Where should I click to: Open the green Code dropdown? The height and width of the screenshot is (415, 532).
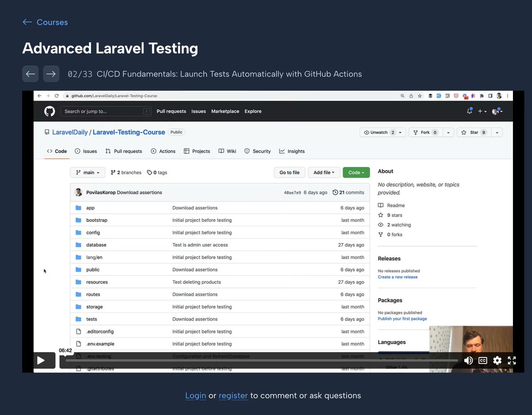pos(356,173)
